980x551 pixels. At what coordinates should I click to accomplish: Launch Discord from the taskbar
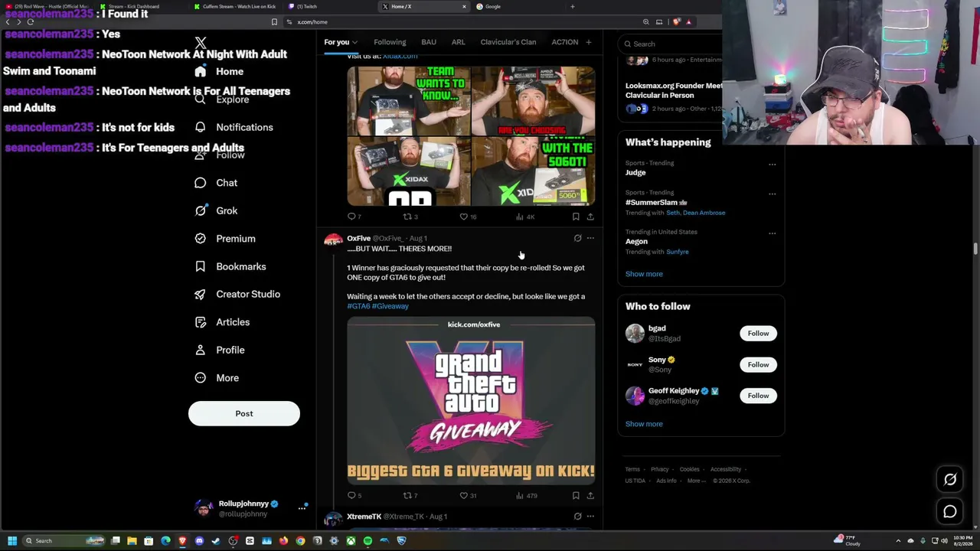coord(199,541)
